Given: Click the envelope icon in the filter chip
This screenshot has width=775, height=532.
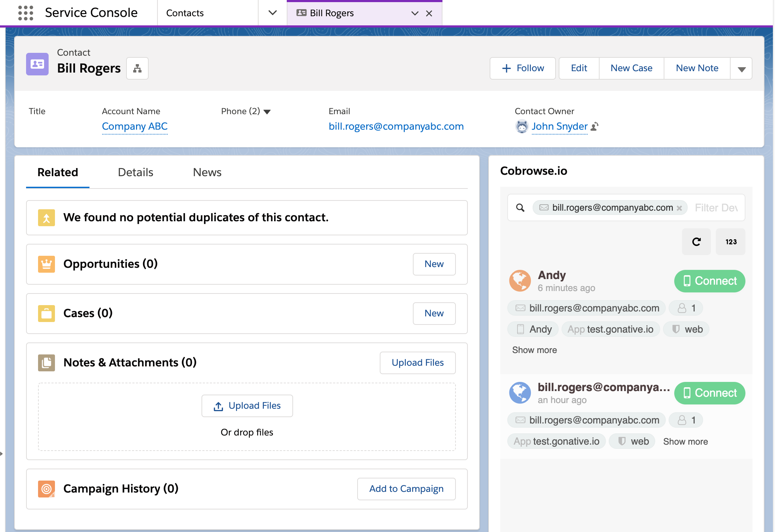Looking at the screenshot, I should click(x=544, y=208).
